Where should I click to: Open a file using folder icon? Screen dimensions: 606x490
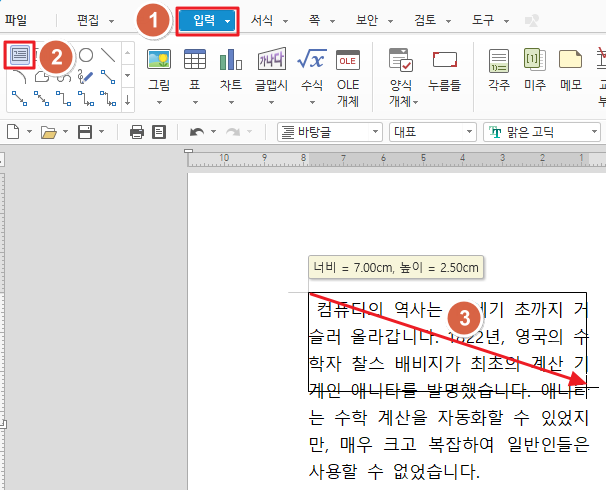click(49, 133)
